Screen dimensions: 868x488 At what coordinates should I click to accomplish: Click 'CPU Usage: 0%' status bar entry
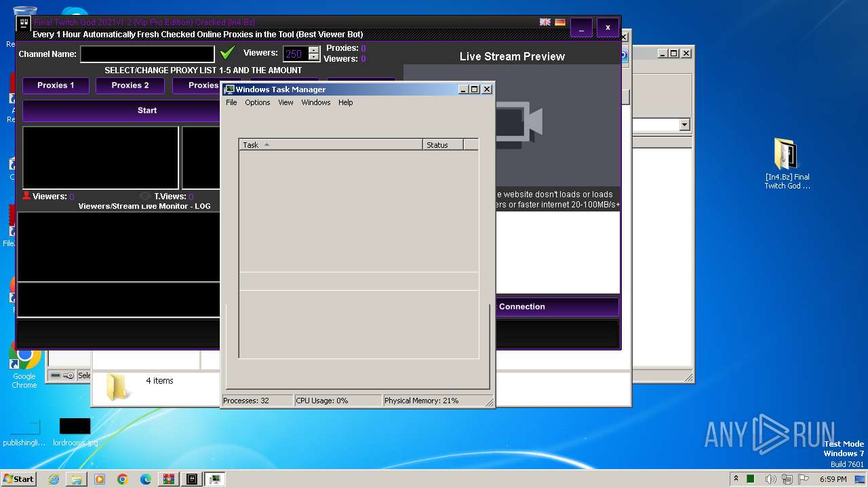click(338, 401)
